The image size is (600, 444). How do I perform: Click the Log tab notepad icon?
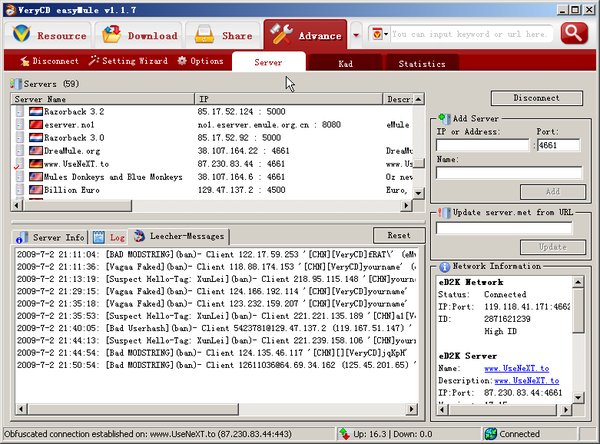point(99,237)
